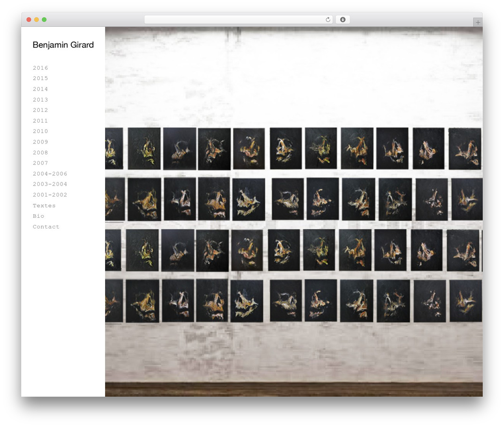504x427 pixels.
Task: Click the reload page icon
Action: (328, 20)
